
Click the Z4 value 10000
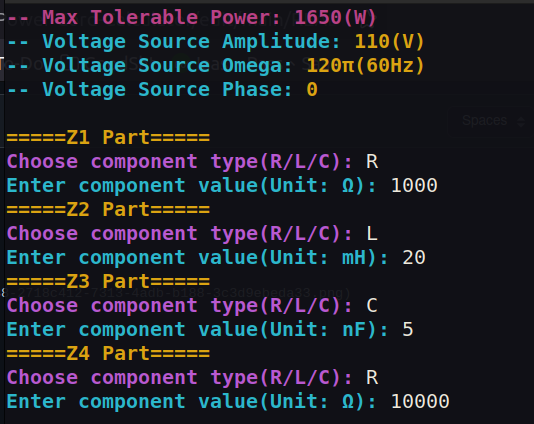pos(420,402)
